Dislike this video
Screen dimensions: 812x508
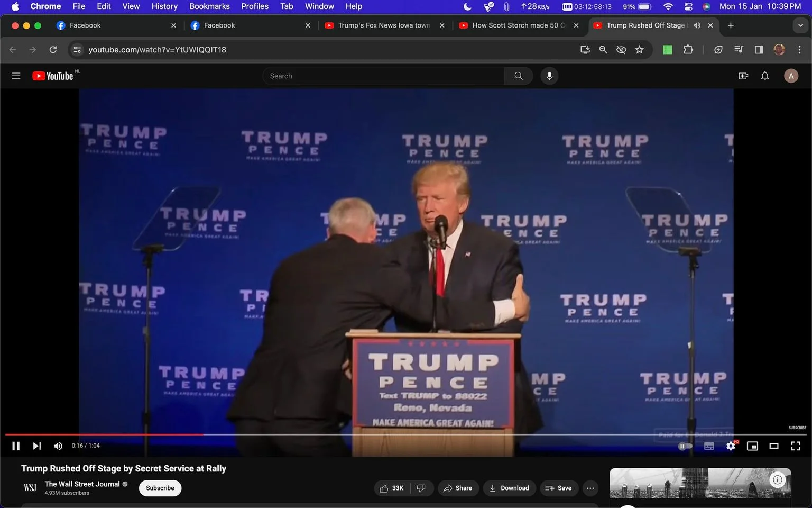click(x=421, y=488)
